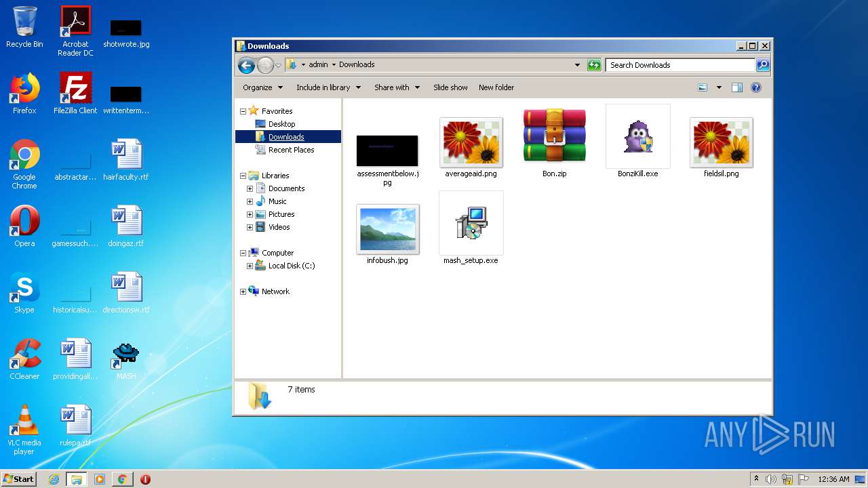The height and width of the screenshot is (488, 868).
Task: Open doingaz.rtf document icon
Action: click(x=126, y=226)
